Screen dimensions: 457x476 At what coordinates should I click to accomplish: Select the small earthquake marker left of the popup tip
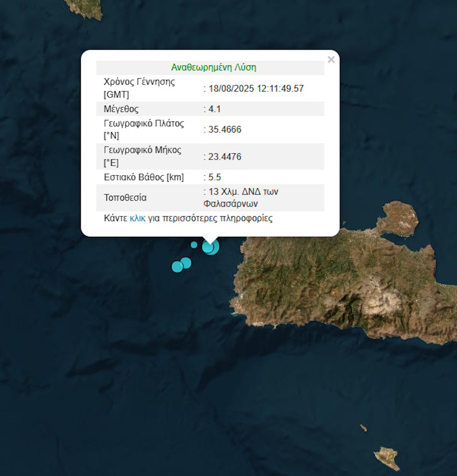[x=194, y=244]
